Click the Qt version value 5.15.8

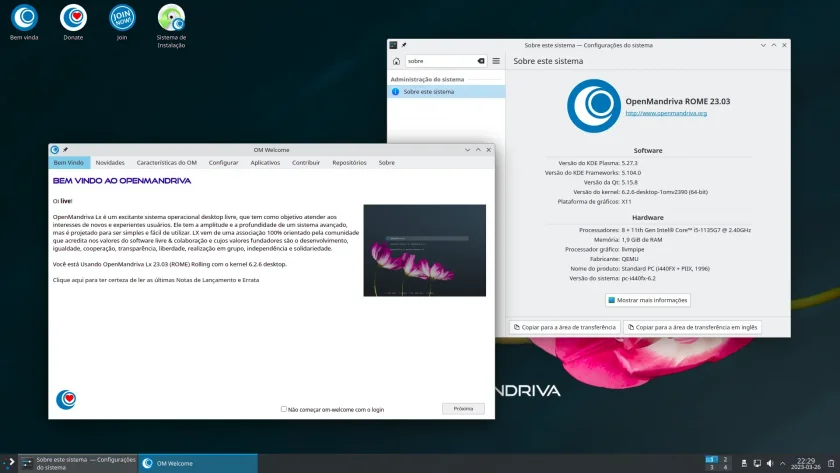pos(629,182)
